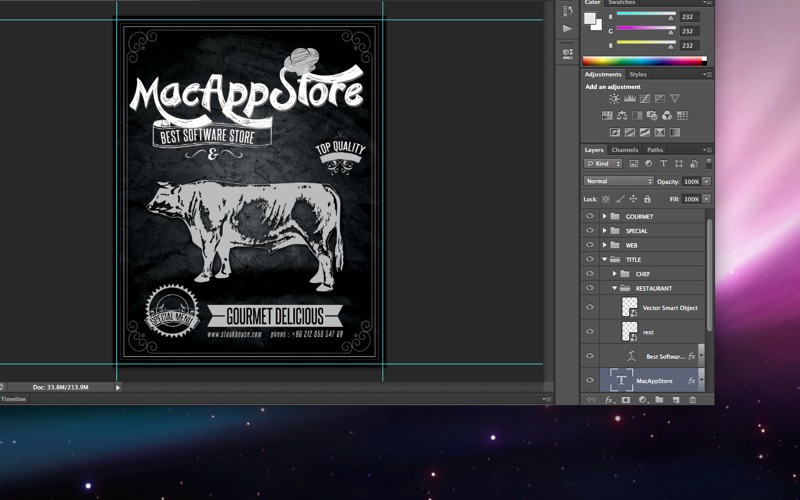The width and height of the screenshot is (800, 500).
Task: Toggle layer filtering switch on/off
Action: 709,163
